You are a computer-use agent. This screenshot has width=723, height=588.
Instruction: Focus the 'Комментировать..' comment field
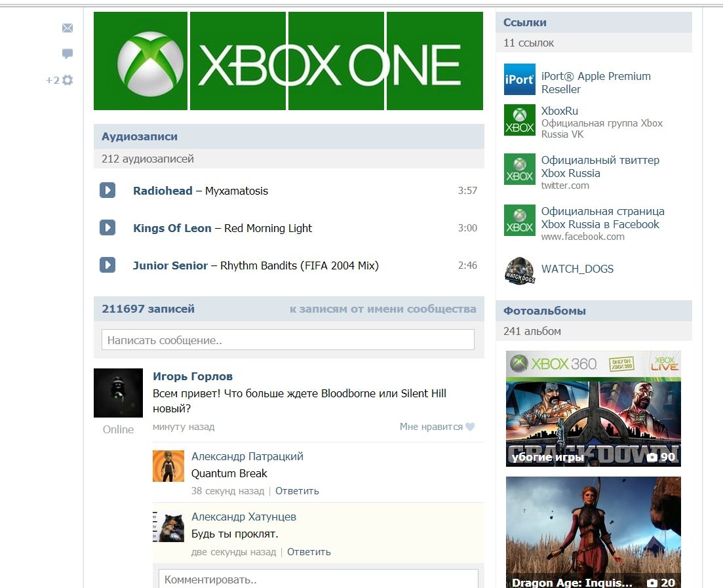tap(318, 579)
